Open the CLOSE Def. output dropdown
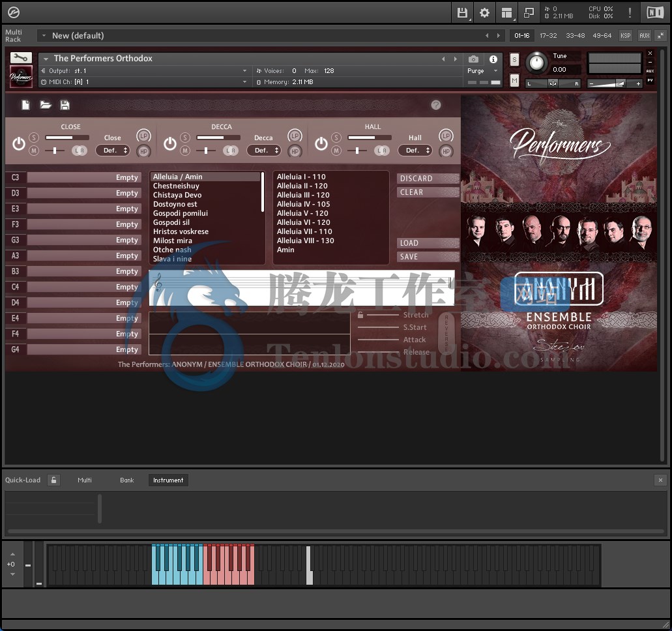Image resolution: width=672 pixels, height=631 pixels. pyautogui.click(x=113, y=151)
